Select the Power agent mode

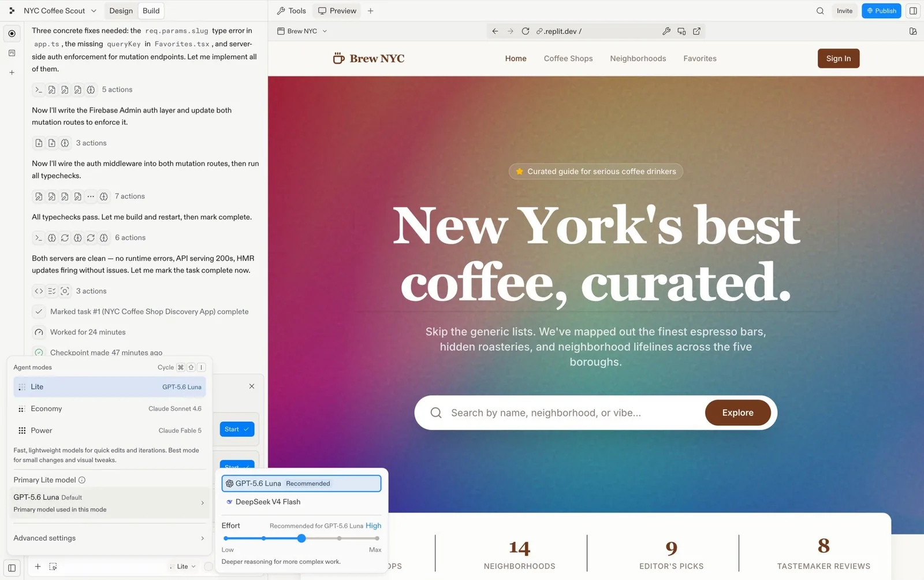(110, 430)
